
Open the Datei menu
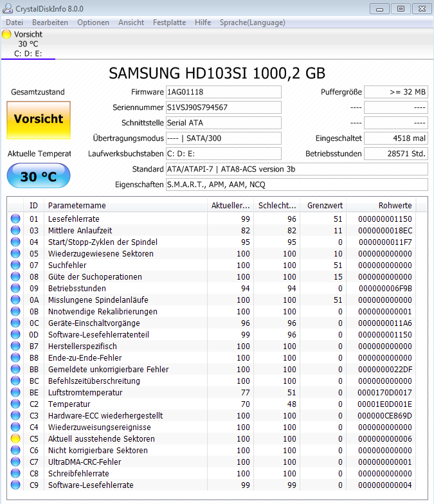tap(14, 22)
